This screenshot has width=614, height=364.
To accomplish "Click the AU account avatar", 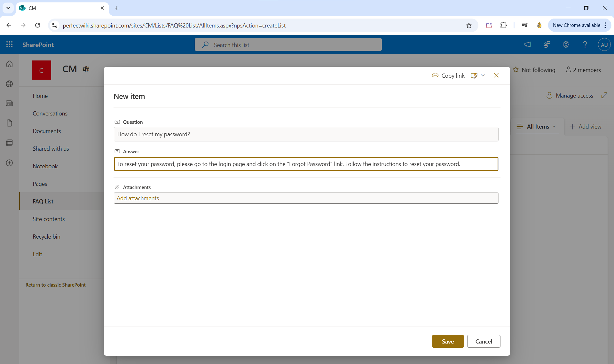I will pos(604,44).
